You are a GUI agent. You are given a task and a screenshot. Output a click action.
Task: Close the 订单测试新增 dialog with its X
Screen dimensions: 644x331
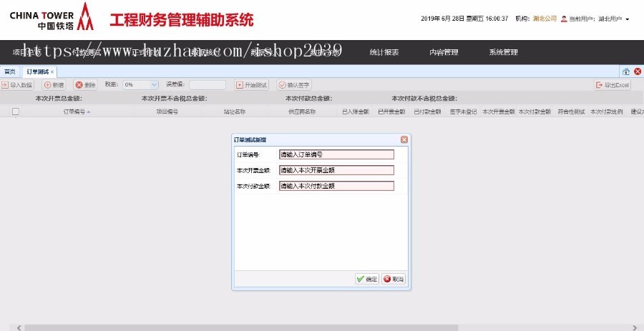click(x=404, y=140)
